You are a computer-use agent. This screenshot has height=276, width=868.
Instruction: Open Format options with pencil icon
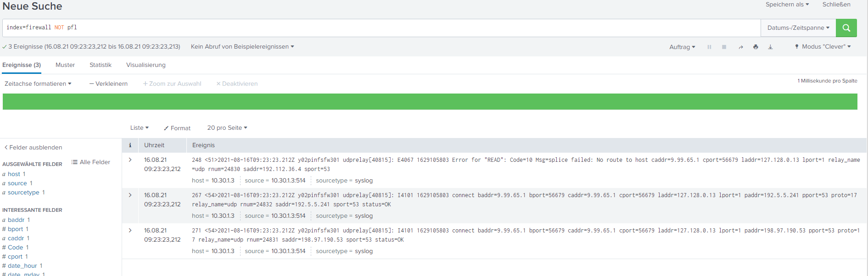(x=177, y=128)
